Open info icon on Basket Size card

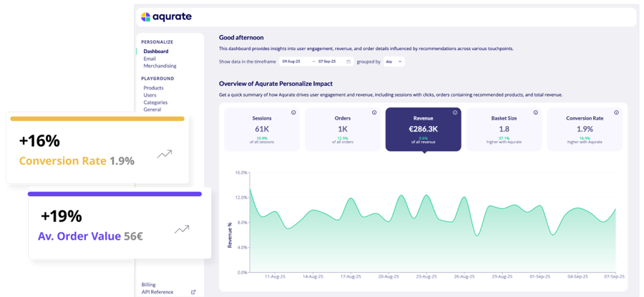pos(535,112)
